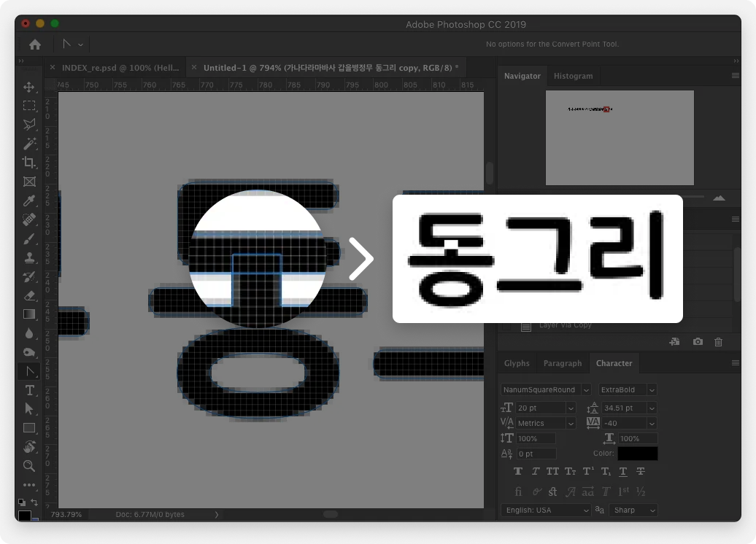Create new snapshot with camera icon
Viewport: 756px width, 544px height.
(698, 341)
